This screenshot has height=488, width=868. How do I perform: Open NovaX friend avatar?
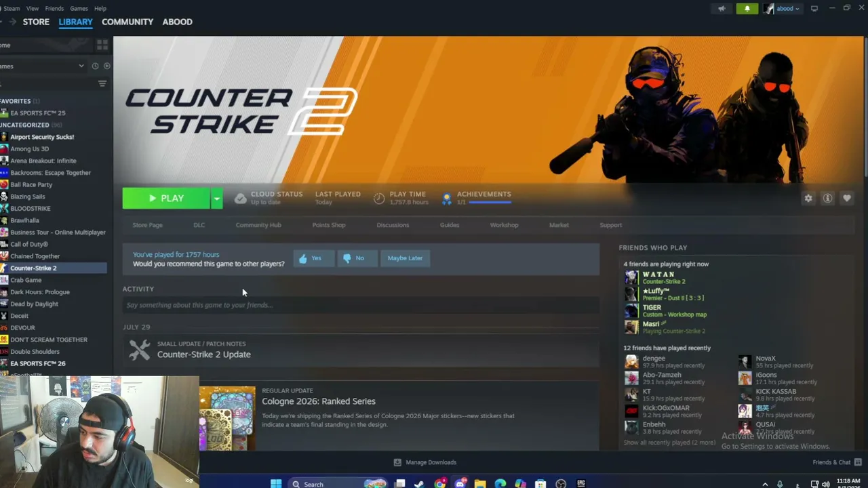tap(745, 361)
